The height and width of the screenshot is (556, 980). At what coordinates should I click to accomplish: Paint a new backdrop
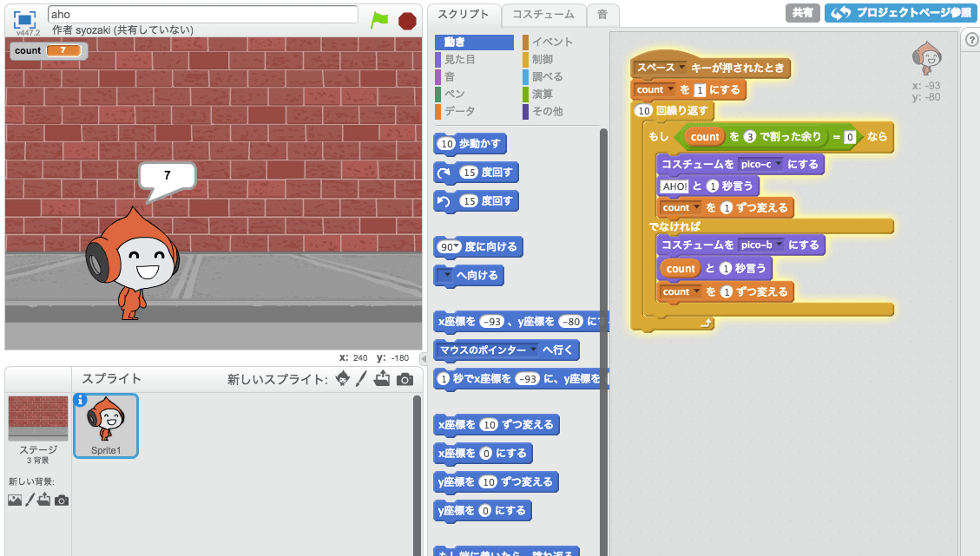30,500
